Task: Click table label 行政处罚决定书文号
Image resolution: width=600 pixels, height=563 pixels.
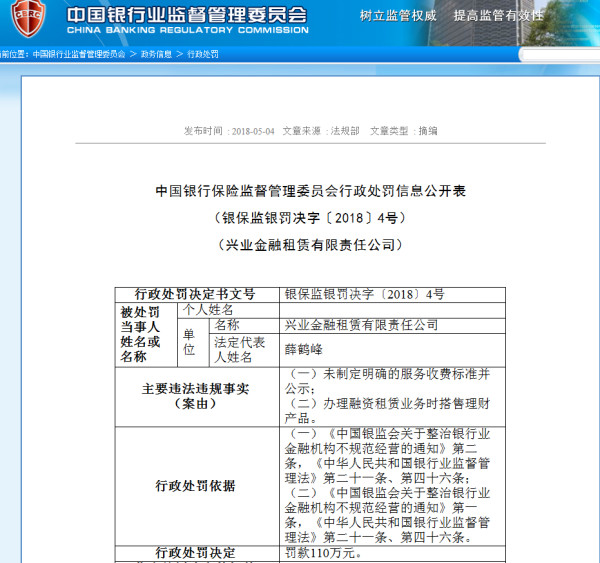Action: click(x=194, y=294)
